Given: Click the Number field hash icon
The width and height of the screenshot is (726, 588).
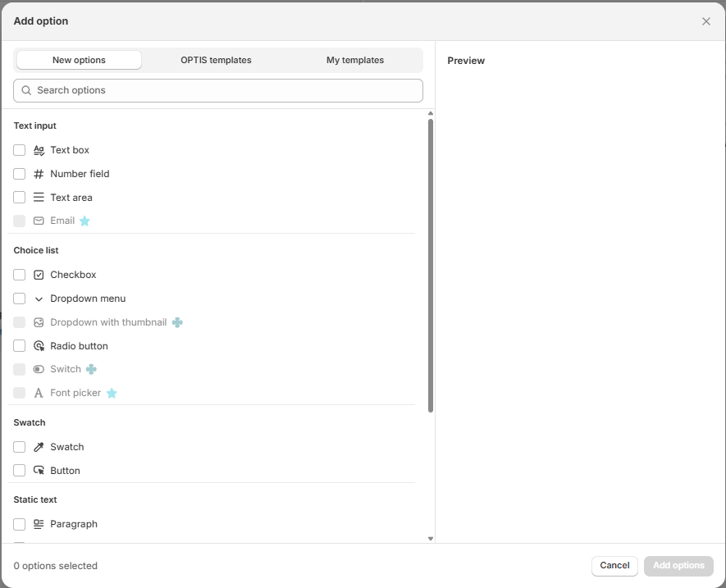Looking at the screenshot, I should click(39, 174).
